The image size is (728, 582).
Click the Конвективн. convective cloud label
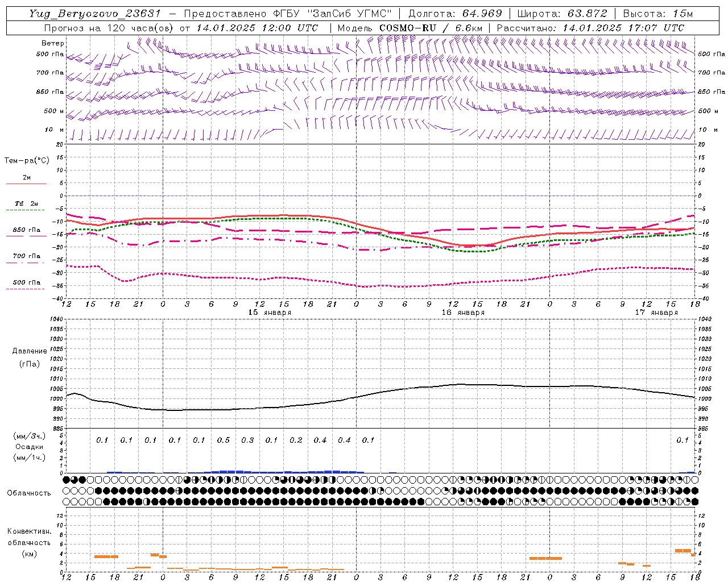[x=29, y=531]
